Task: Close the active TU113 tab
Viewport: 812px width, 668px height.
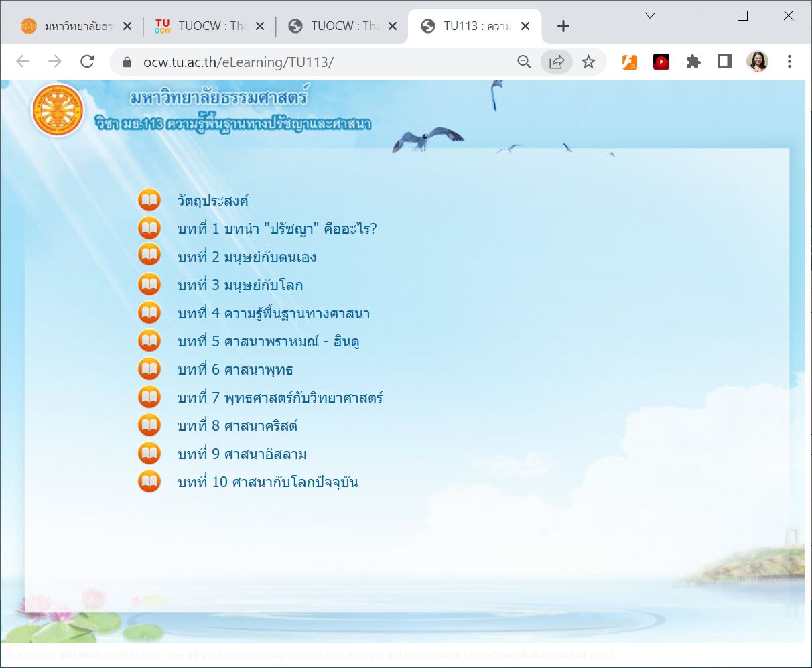Action: click(x=525, y=26)
